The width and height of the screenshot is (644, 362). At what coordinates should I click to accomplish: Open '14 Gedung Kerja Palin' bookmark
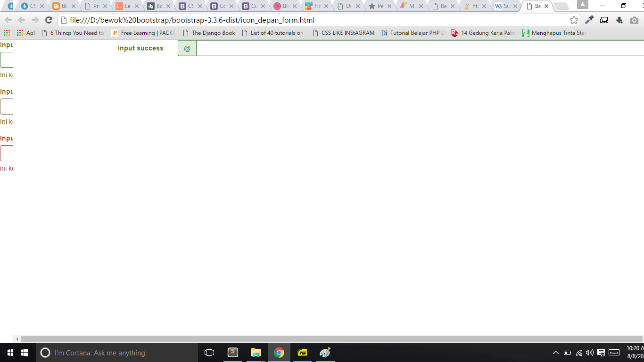pos(484,33)
